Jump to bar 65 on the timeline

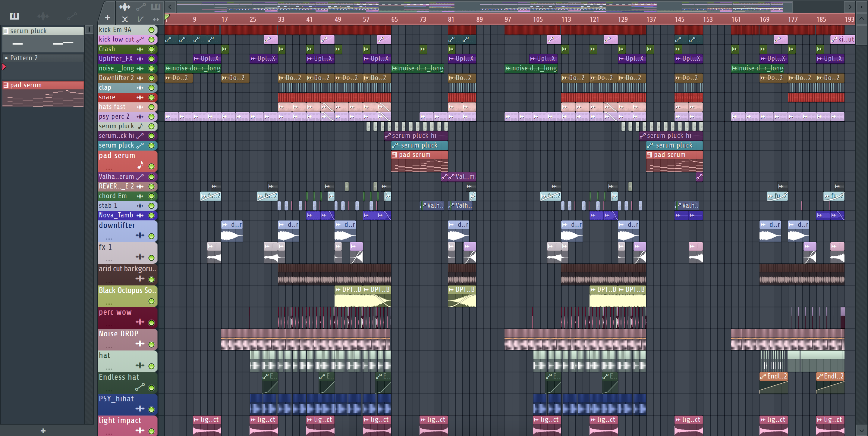pos(394,20)
